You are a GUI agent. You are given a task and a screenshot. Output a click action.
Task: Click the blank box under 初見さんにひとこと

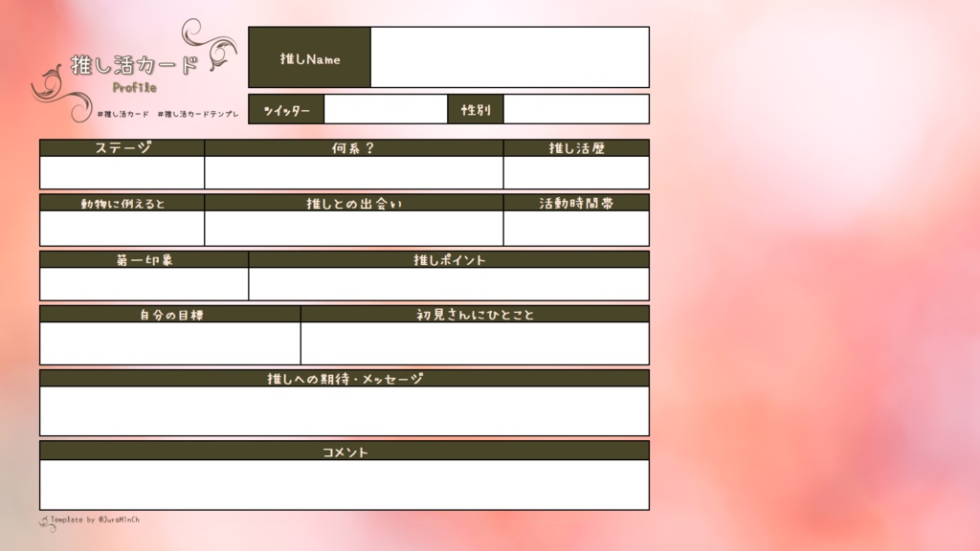[475, 343]
